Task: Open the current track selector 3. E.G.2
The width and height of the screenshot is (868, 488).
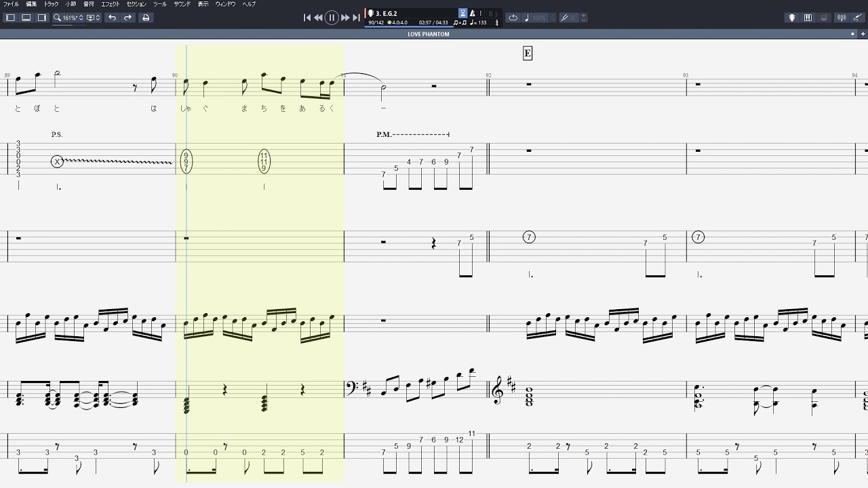Action: tap(385, 13)
